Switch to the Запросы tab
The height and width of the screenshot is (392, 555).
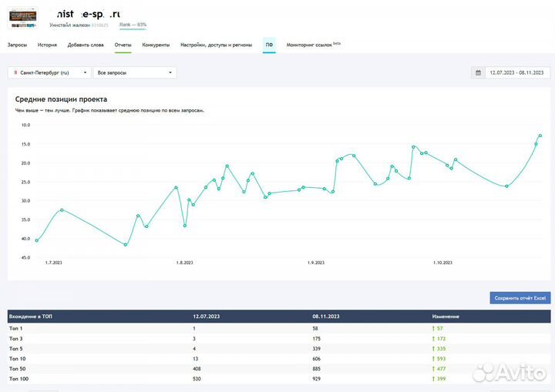(17, 45)
